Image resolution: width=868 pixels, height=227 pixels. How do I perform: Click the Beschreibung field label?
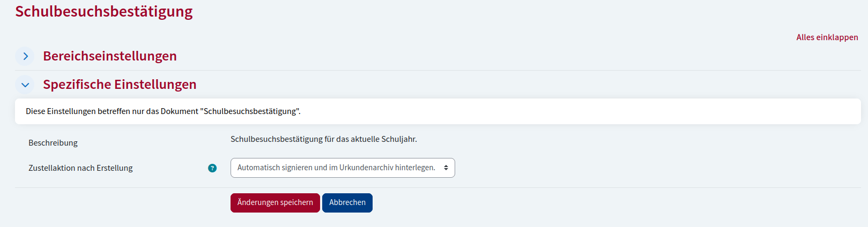pyautogui.click(x=53, y=143)
